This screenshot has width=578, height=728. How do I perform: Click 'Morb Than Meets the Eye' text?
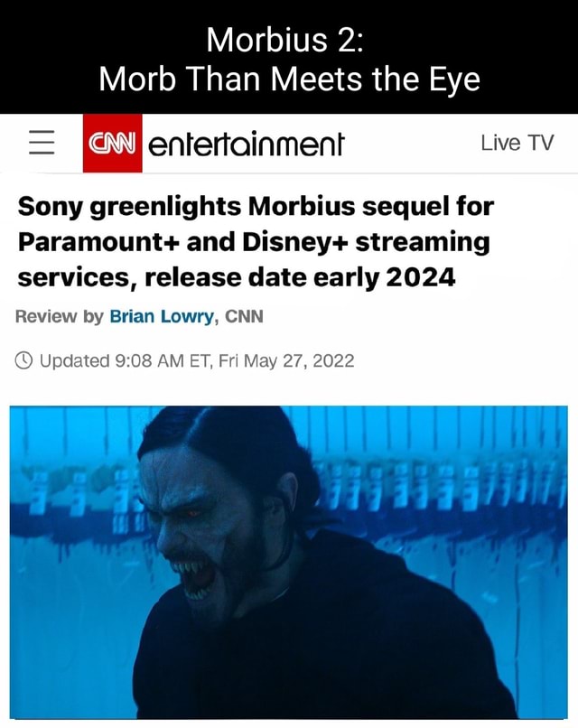(289, 79)
